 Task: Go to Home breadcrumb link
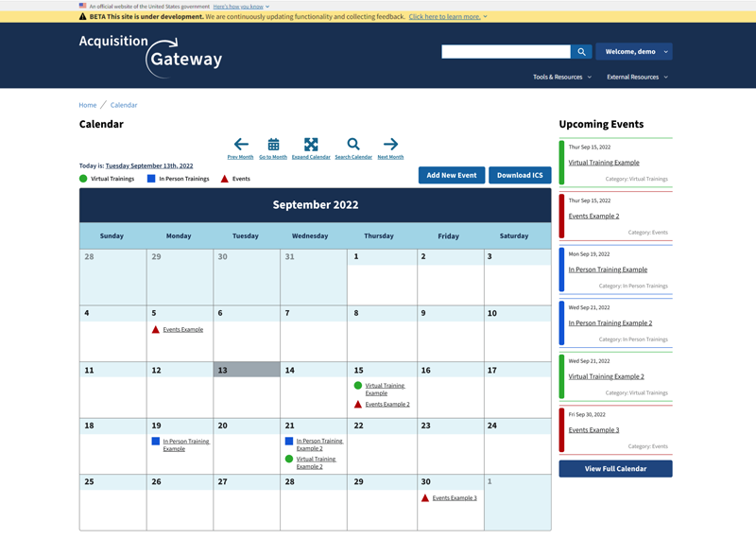(88, 105)
